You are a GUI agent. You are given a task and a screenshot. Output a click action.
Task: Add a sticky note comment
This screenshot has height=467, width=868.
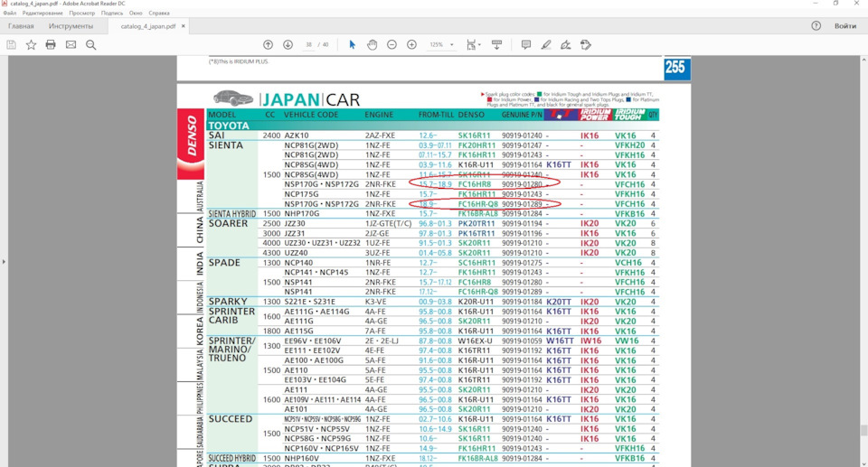point(526,44)
